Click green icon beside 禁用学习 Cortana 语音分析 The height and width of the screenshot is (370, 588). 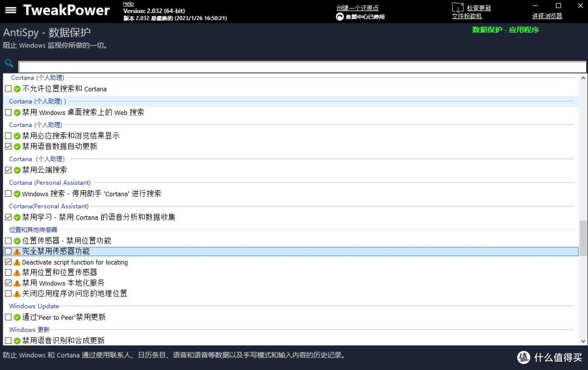[17, 217]
